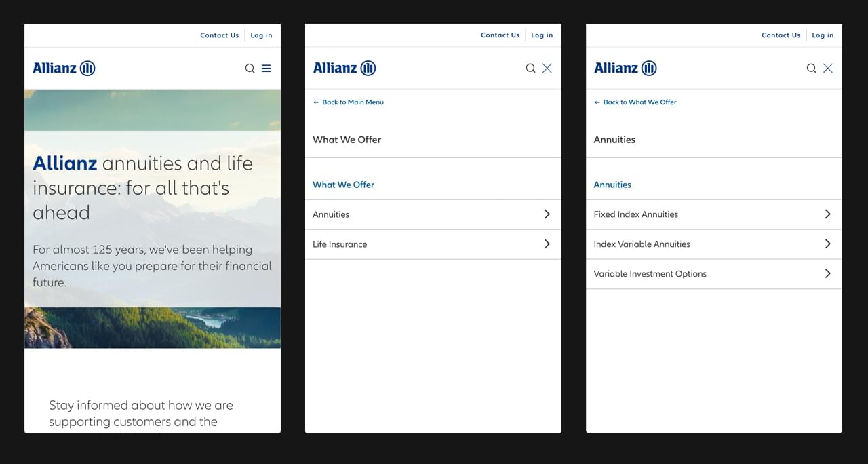
Task: Expand the Index Variable Annuities chevron
Action: coord(827,244)
